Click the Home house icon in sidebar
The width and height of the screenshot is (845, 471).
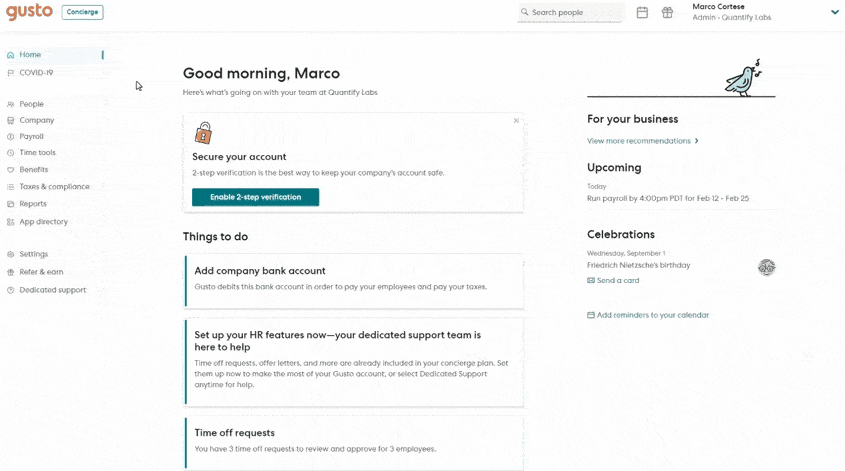pyautogui.click(x=10, y=55)
